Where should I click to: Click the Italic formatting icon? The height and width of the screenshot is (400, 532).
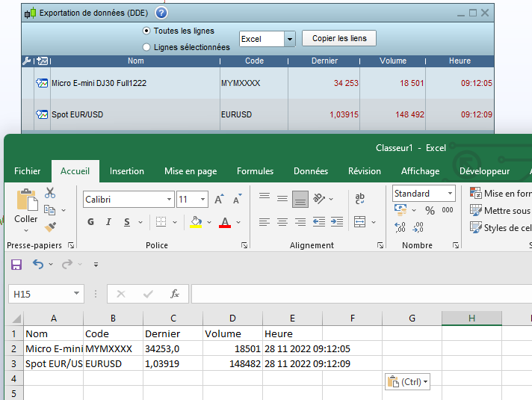pos(109,222)
